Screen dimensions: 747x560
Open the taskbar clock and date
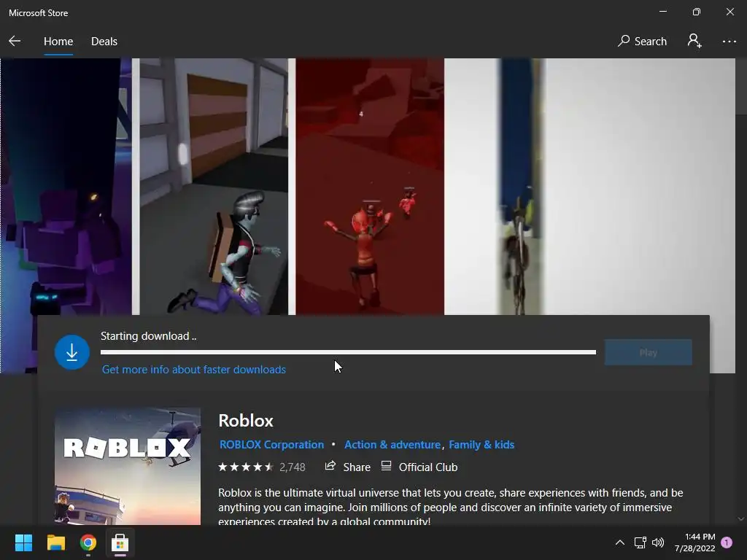[x=694, y=542]
